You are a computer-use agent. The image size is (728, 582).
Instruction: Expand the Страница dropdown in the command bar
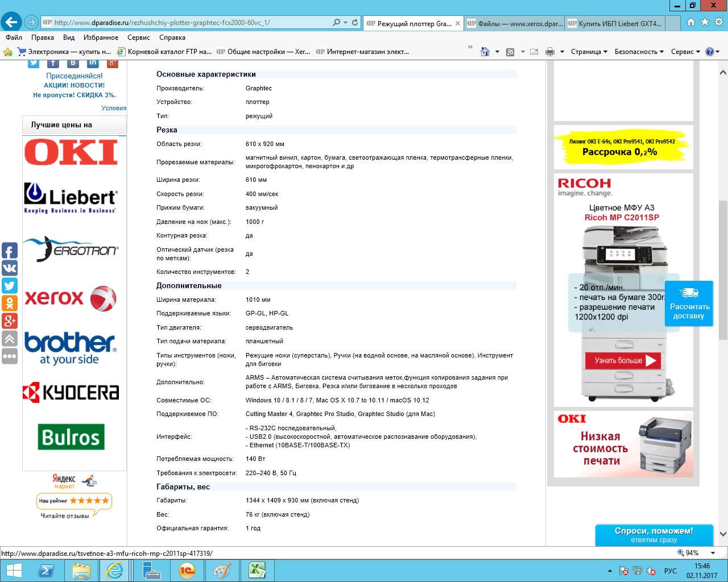coord(589,52)
